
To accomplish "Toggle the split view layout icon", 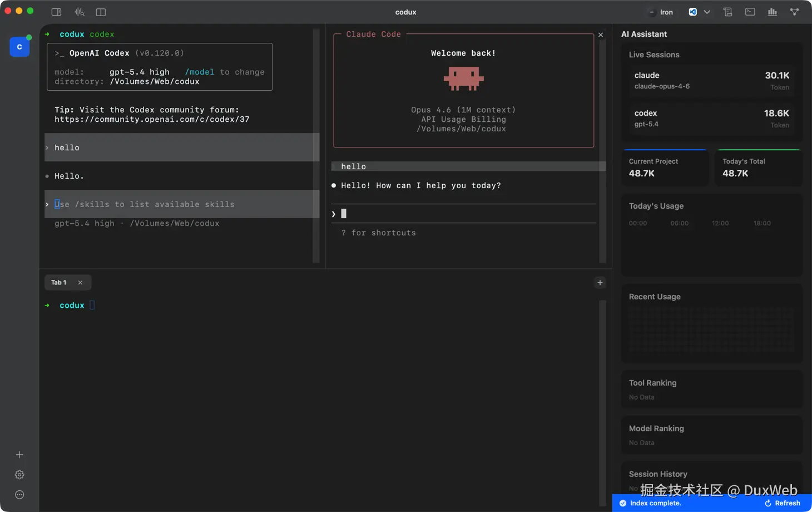I will [101, 12].
